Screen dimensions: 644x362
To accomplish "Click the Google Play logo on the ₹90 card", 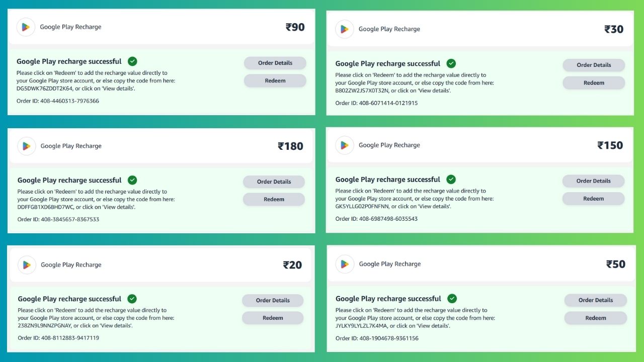I will [26, 27].
